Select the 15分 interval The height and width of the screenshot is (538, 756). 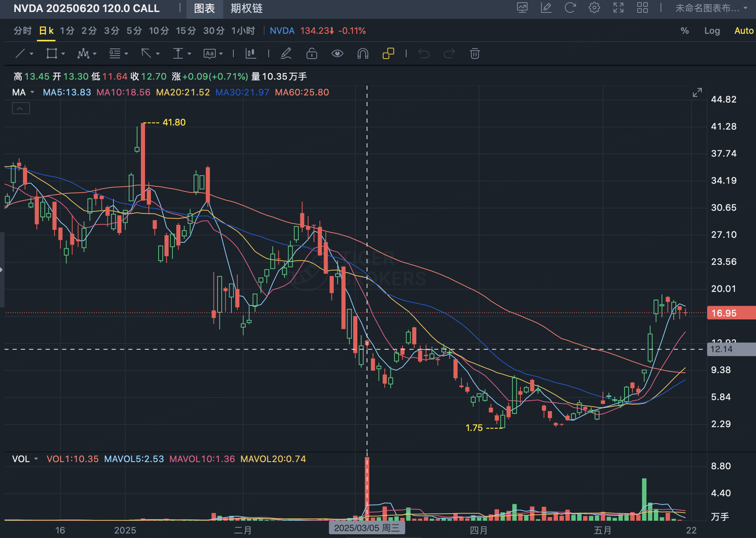(186, 31)
